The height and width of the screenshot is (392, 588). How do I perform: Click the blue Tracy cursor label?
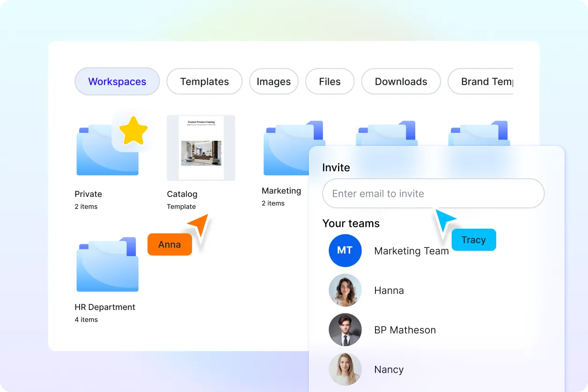click(473, 240)
